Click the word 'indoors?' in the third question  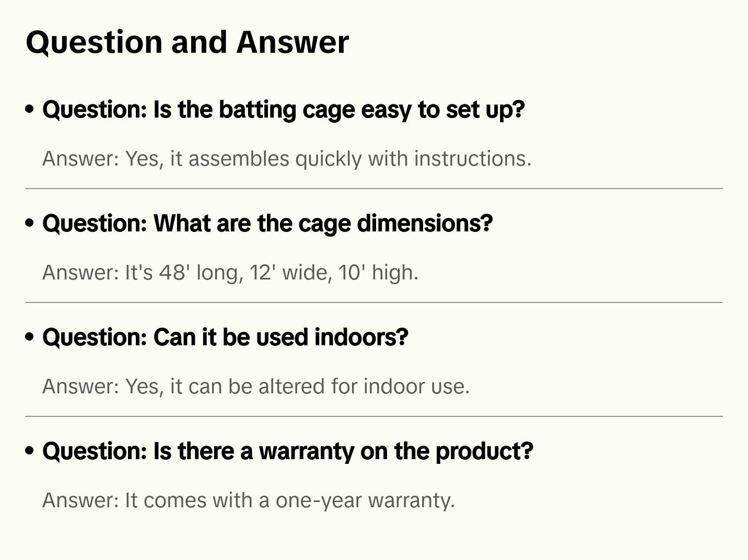tap(361, 337)
